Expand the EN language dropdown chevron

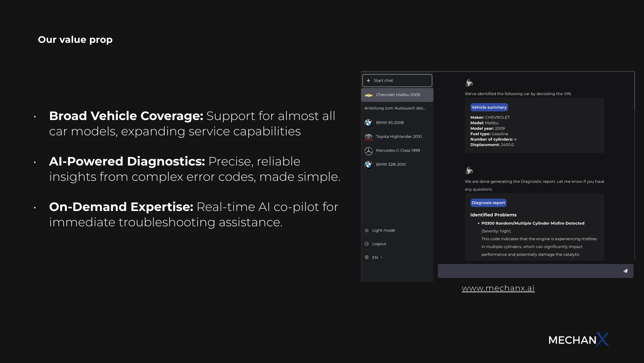coord(381,258)
